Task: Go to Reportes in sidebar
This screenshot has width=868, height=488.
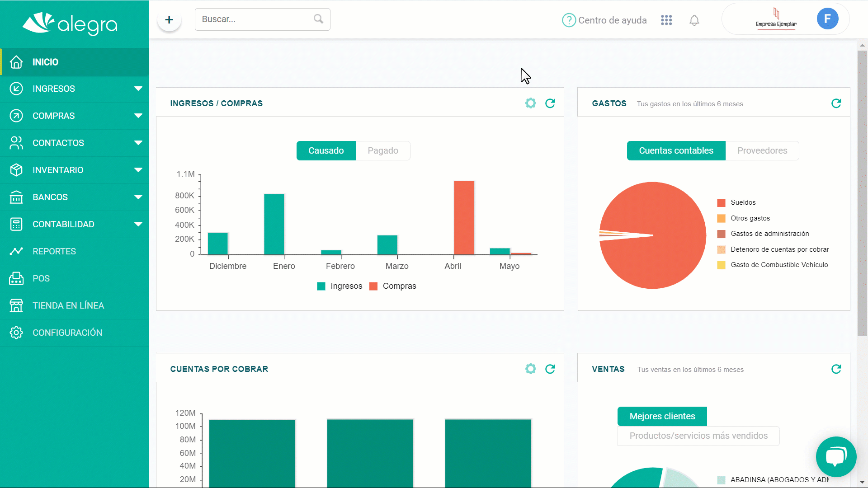Action: click(54, 251)
